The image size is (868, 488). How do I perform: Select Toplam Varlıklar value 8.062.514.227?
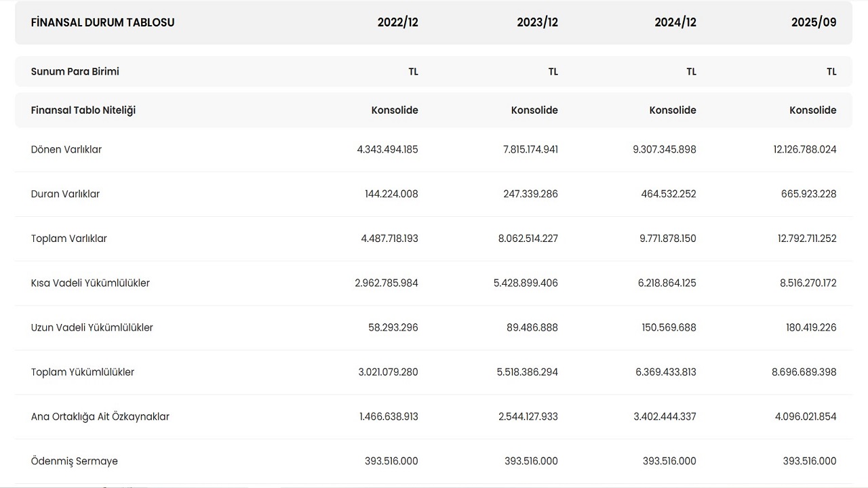[x=527, y=239]
